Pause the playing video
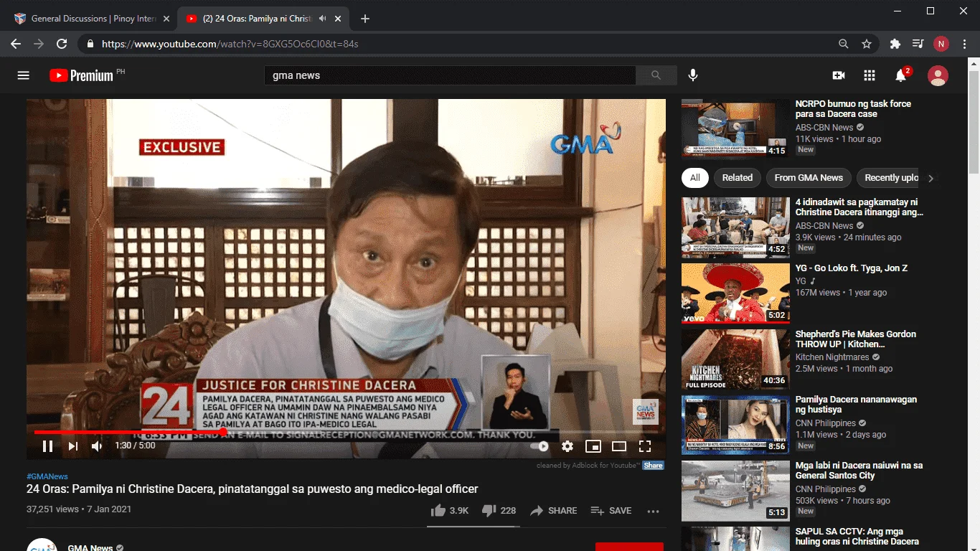 tap(47, 446)
